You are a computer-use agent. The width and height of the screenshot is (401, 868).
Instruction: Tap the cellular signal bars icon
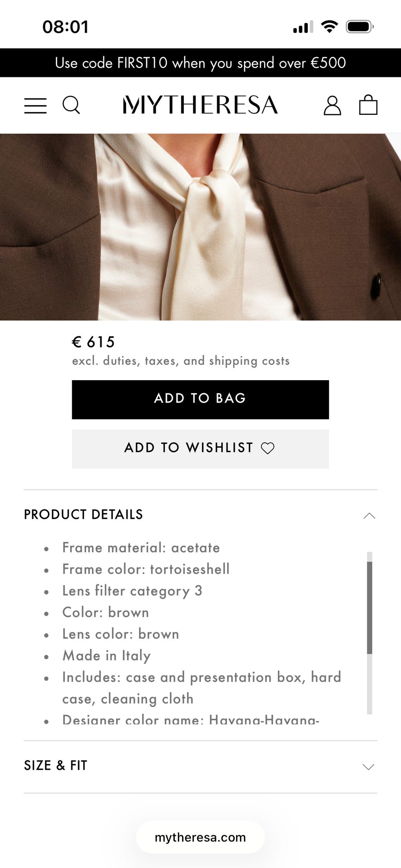pyautogui.click(x=303, y=27)
